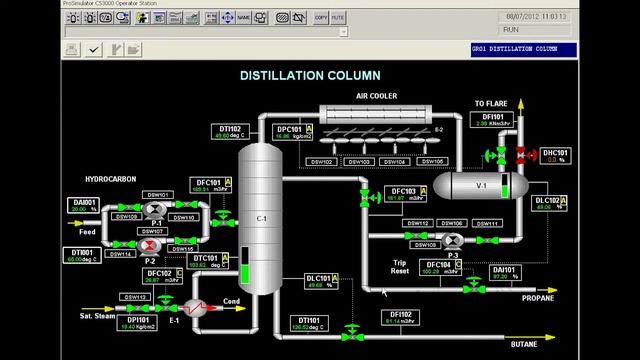Select reflux pump P-3 symbol

(452, 241)
